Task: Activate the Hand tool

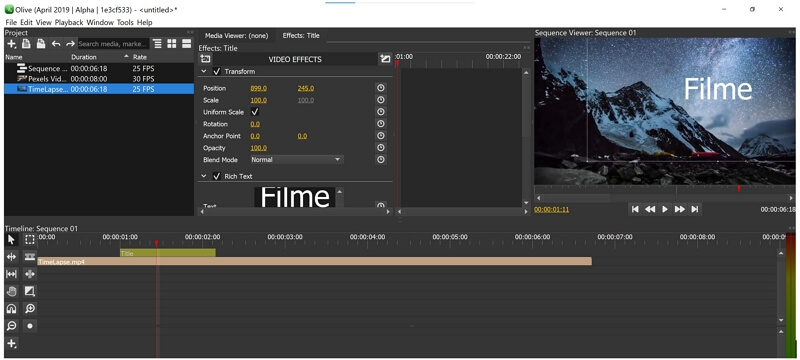Action: tap(11, 292)
